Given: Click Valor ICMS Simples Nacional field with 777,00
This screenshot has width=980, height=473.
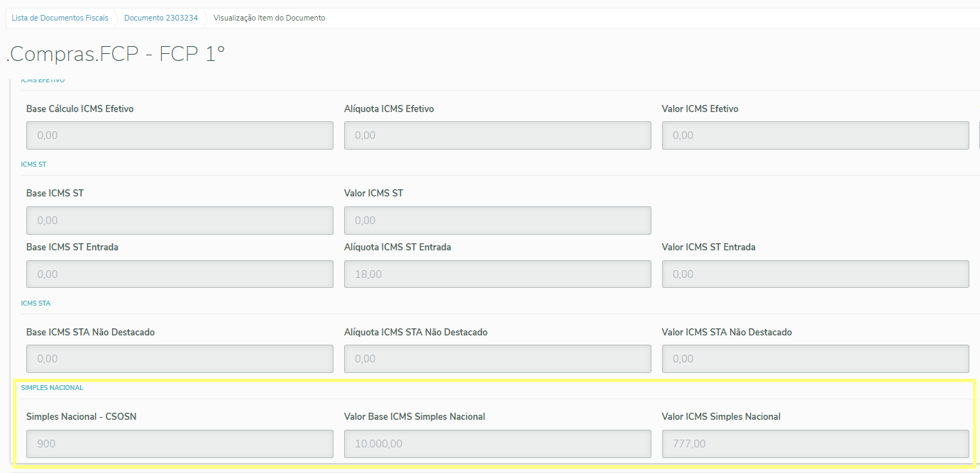Looking at the screenshot, I should click(815, 444).
